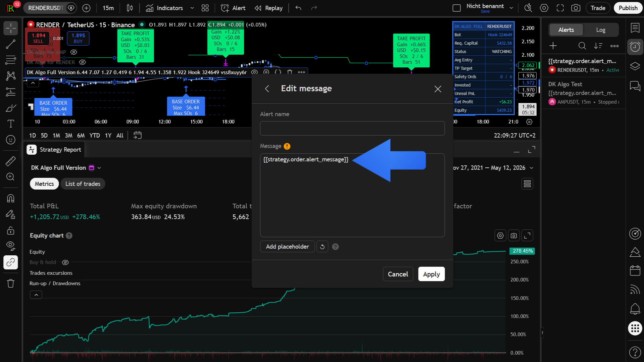The height and width of the screenshot is (362, 644).
Task: Open the List of trades tab
Action: click(x=83, y=184)
